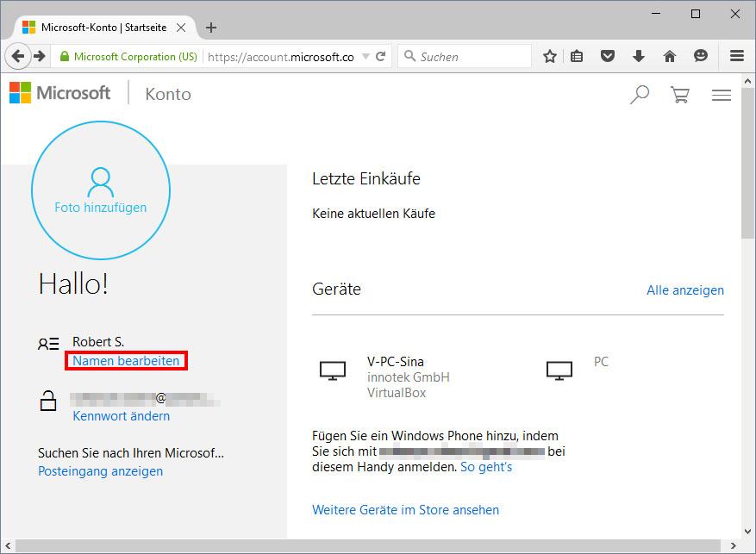Screen dimensions: 756x554
Task: Select the V-PC-Sina device name
Action: (396, 361)
